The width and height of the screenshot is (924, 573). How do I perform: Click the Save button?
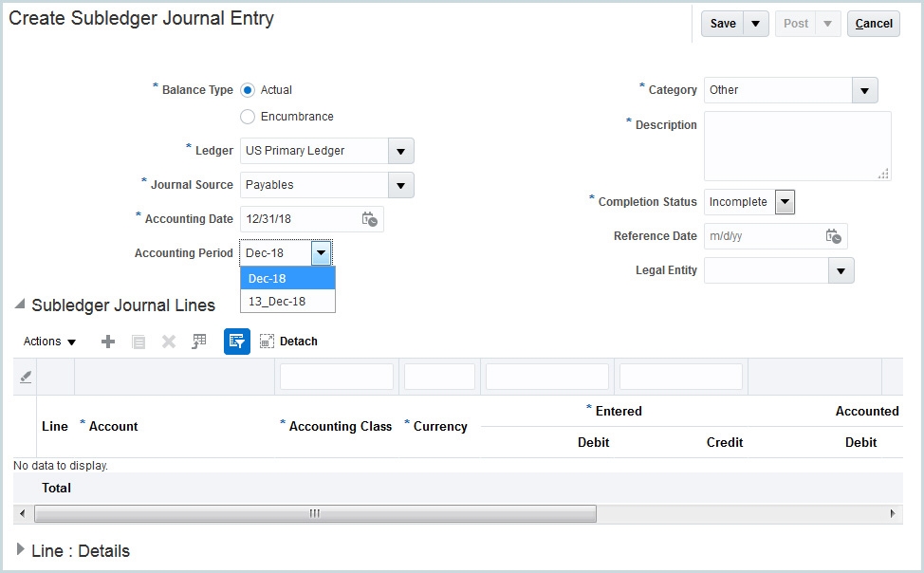point(722,23)
